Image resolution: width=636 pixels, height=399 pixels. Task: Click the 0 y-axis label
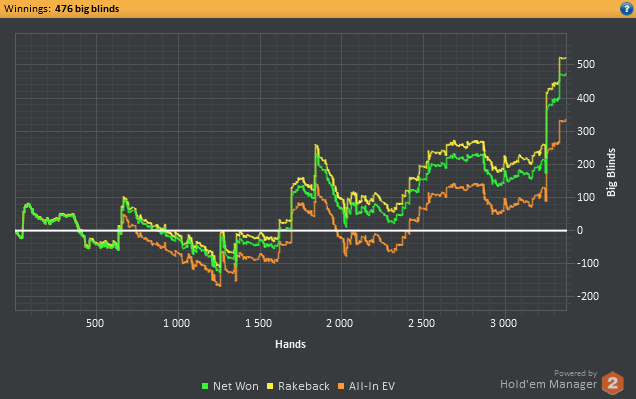point(580,230)
